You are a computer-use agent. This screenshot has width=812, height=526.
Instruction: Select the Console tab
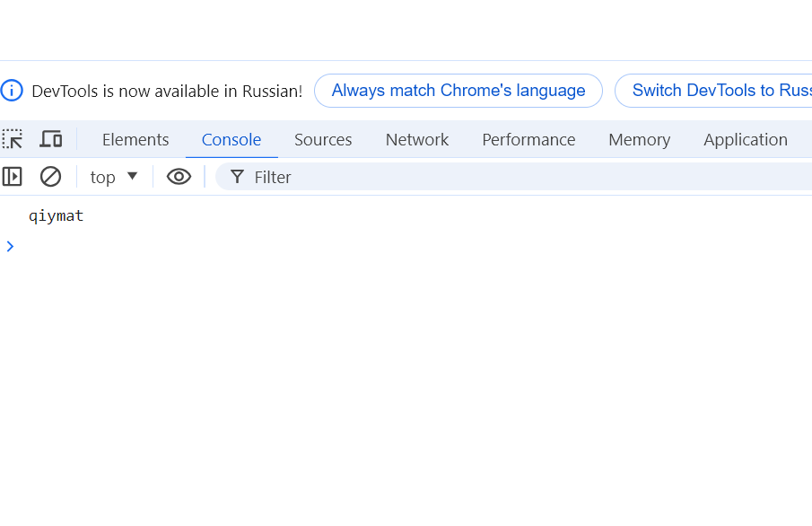coord(231,140)
